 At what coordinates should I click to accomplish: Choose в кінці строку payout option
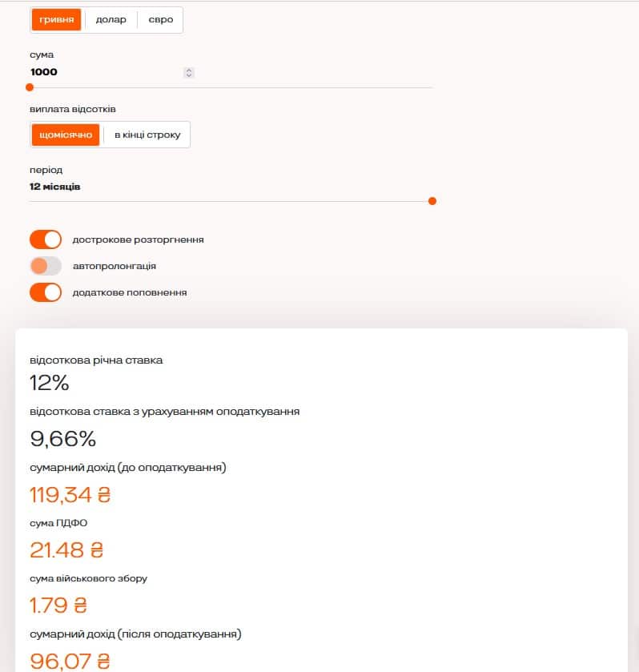[147, 135]
